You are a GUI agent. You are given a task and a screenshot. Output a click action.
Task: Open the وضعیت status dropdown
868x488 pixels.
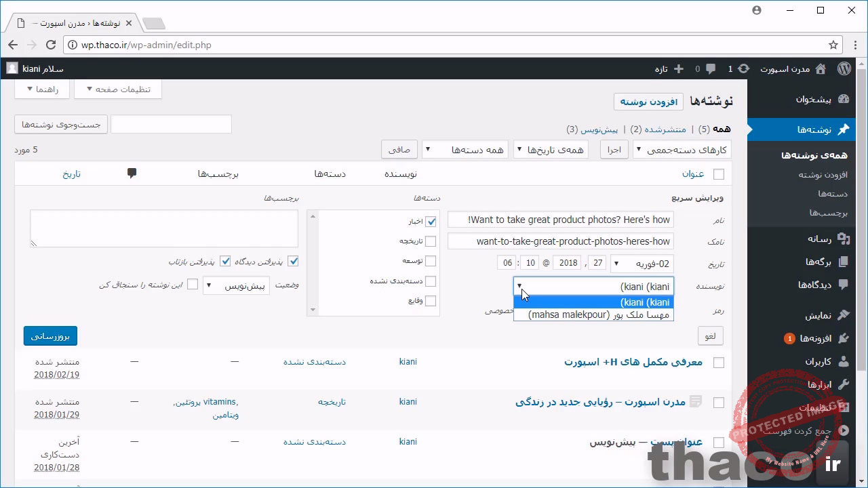click(x=237, y=285)
